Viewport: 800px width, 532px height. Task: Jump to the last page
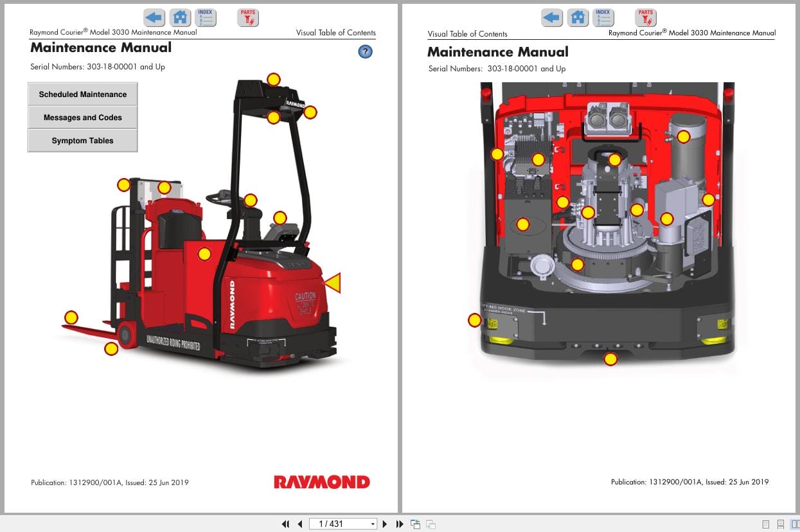(399, 524)
